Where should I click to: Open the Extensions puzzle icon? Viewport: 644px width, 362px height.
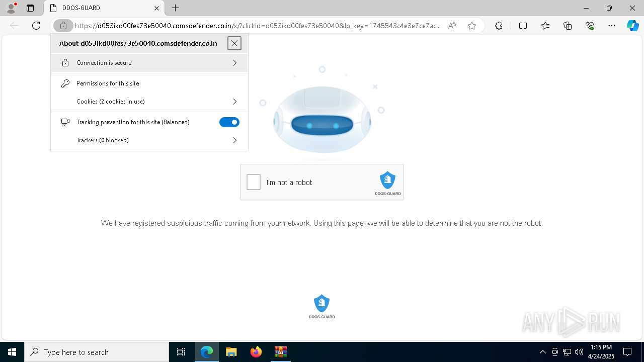499,26
